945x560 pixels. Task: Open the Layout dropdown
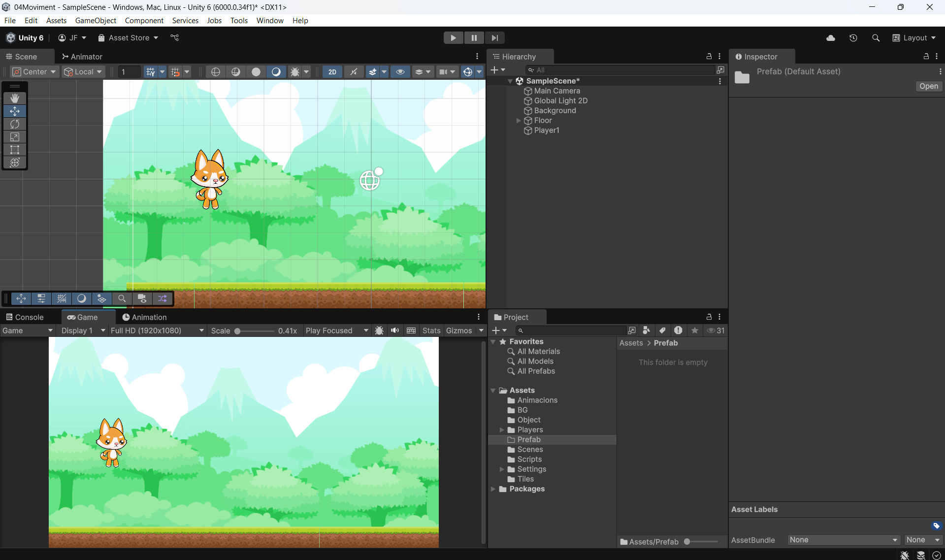tap(914, 38)
